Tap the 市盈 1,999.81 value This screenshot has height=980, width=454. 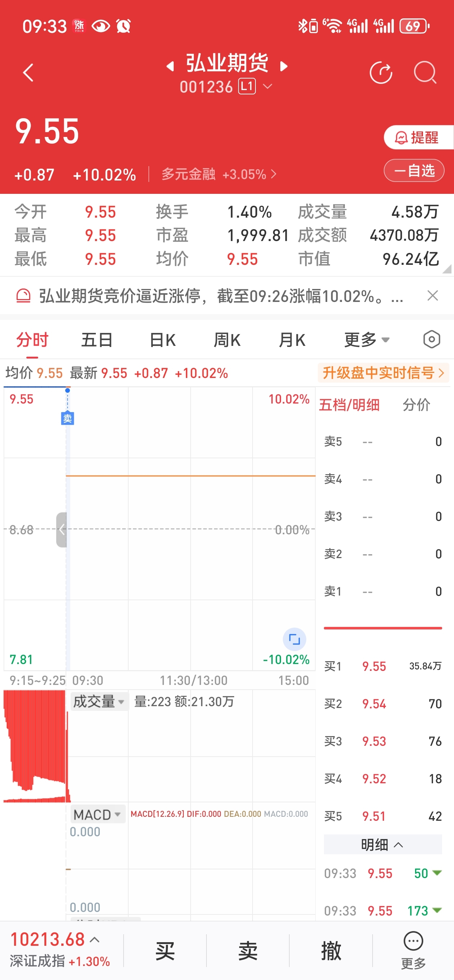pos(258,236)
